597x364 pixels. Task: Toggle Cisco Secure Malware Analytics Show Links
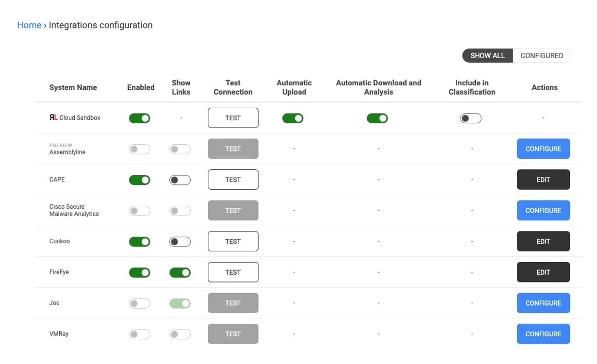180,211
